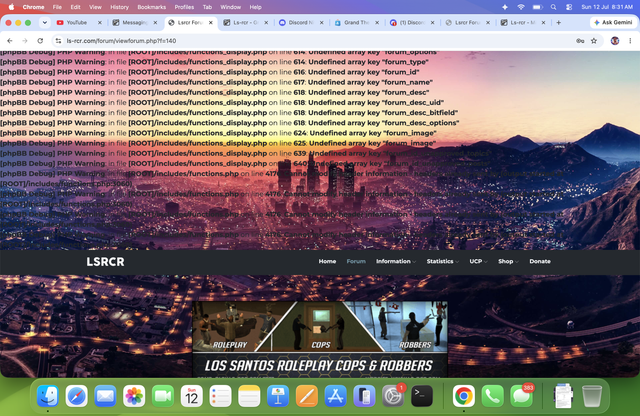
Task: Open Finder from the dock
Action: pos(48,396)
